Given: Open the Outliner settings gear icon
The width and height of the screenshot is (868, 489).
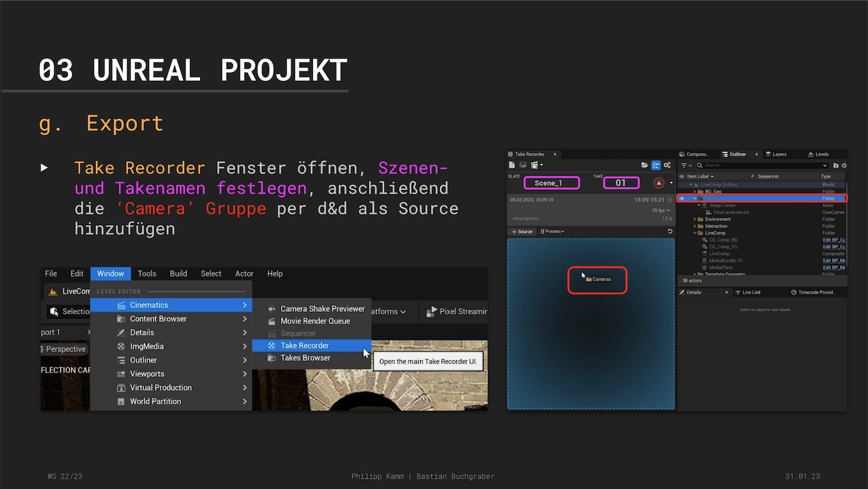Looking at the screenshot, I should (x=844, y=165).
